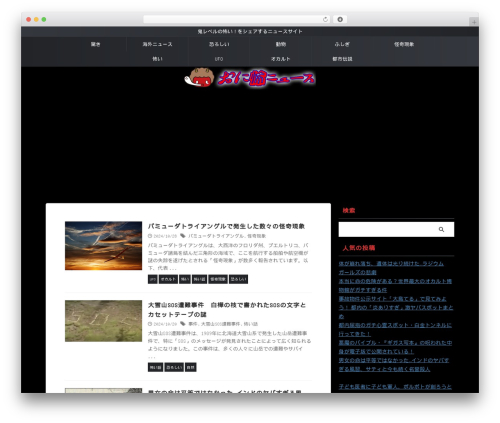This screenshot has width=500, height=423.
Task: Open the 怪奇現象 menu category
Action: point(404,44)
